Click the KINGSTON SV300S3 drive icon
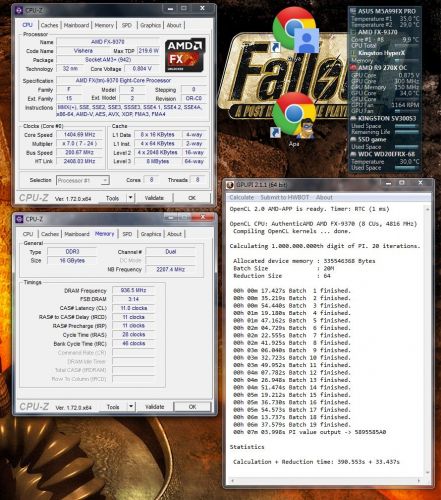441x500 pixels. (353, 118)
